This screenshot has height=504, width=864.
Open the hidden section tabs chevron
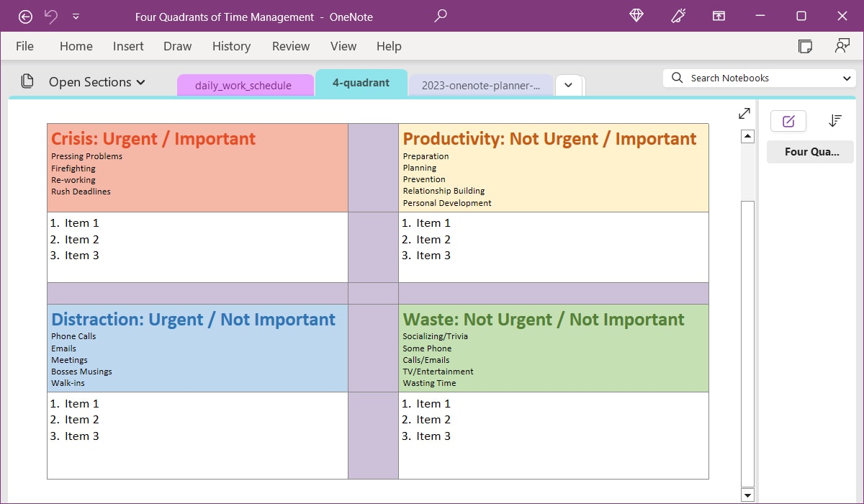[569, 85]
